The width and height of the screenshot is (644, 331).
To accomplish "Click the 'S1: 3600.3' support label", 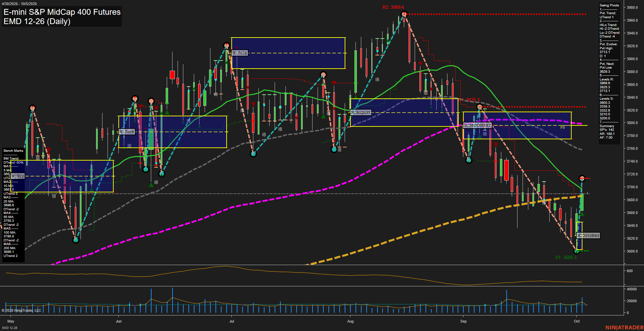I will coord(566,257).
